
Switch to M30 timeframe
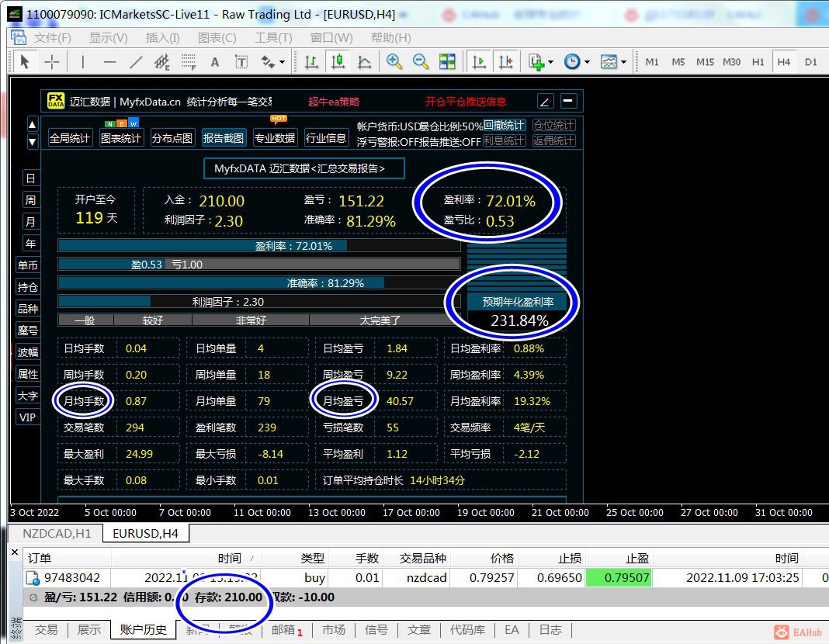[x=732, y=62]
